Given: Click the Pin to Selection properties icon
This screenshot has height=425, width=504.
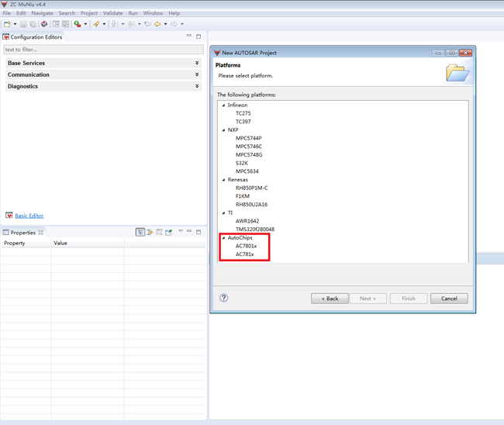Looking at the screenshot, I should [168, 232].
